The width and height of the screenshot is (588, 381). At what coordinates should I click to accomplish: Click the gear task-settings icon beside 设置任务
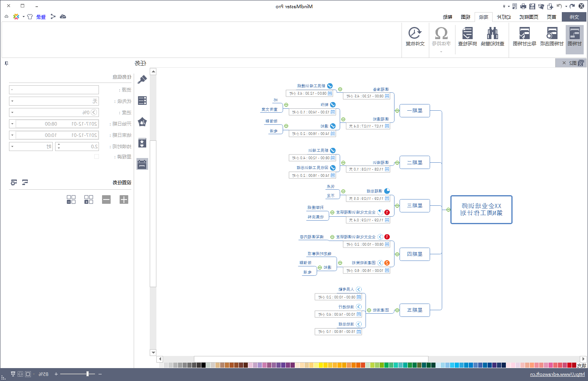coord(14,182)
